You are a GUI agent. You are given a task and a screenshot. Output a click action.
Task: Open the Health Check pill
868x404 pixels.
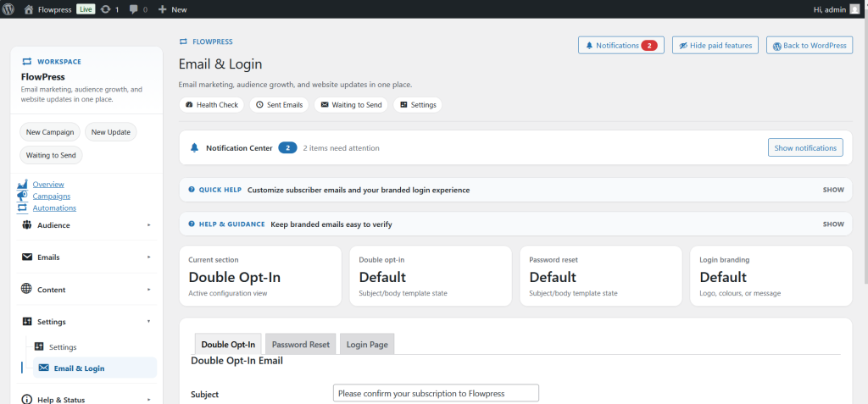(211, 104)
